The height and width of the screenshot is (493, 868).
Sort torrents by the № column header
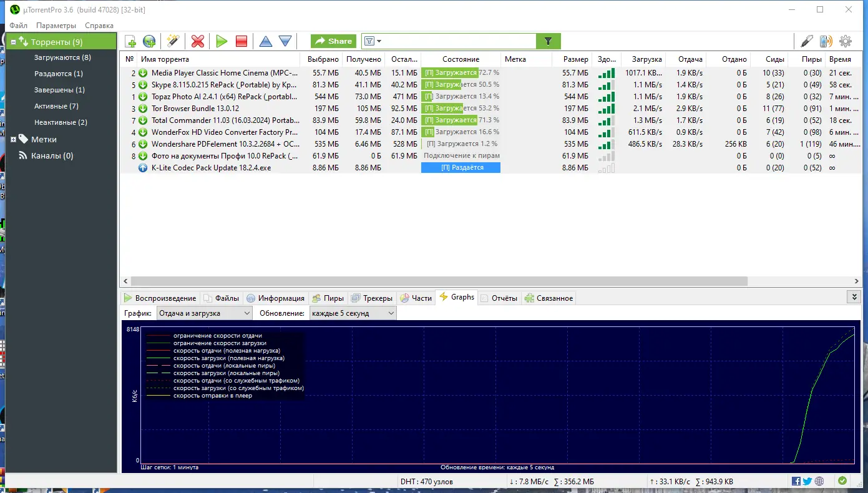click(129, 59)
